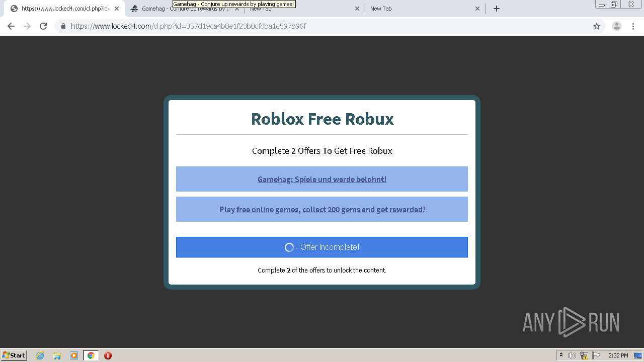This screenshot has width=644, height=362.
Task: Close the locked4.com tab
Action: tap(117, 9)
